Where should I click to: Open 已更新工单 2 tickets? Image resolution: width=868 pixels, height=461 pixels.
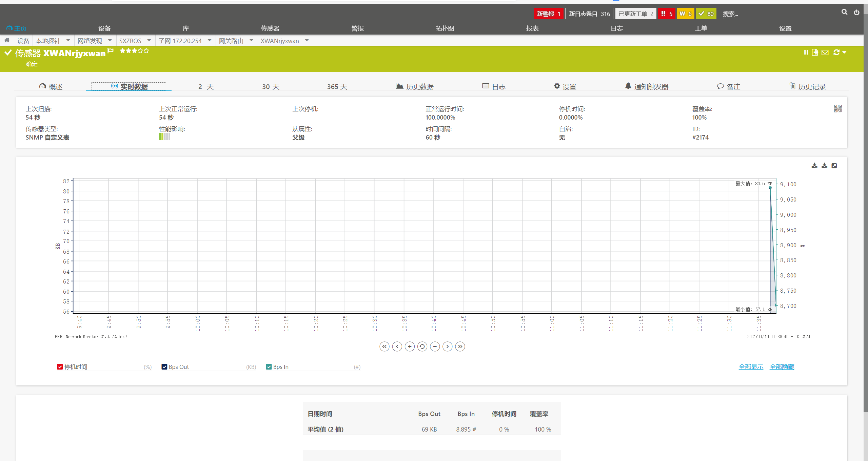coord(636,14)
